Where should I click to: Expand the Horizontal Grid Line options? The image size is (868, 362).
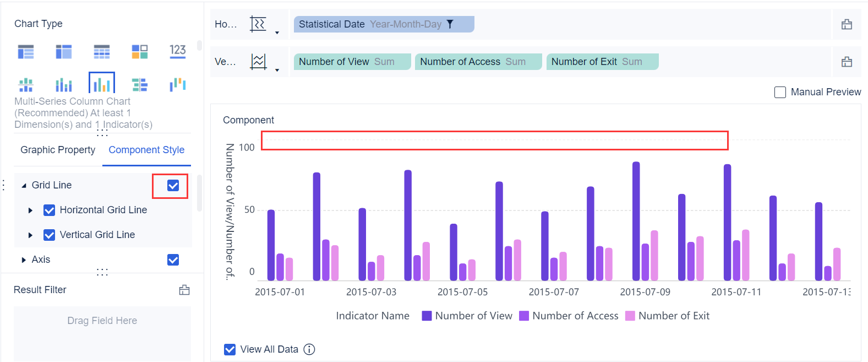click(31, 210)
